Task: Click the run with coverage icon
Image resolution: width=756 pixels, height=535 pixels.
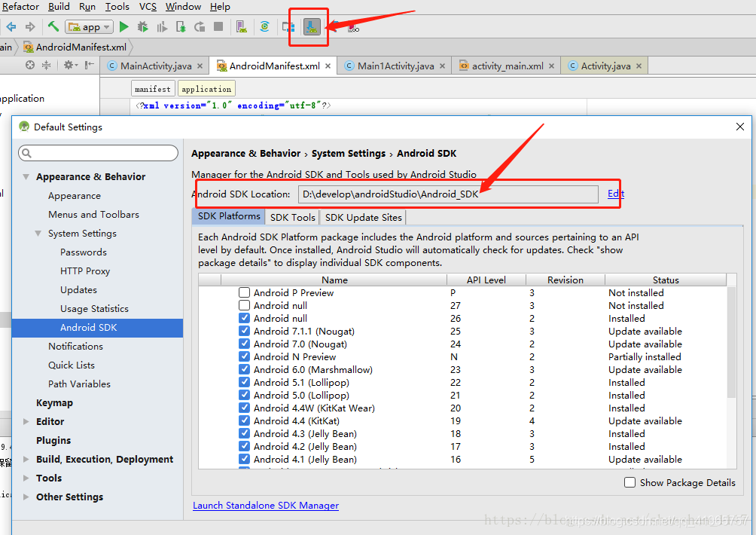Action: point(162,27)
